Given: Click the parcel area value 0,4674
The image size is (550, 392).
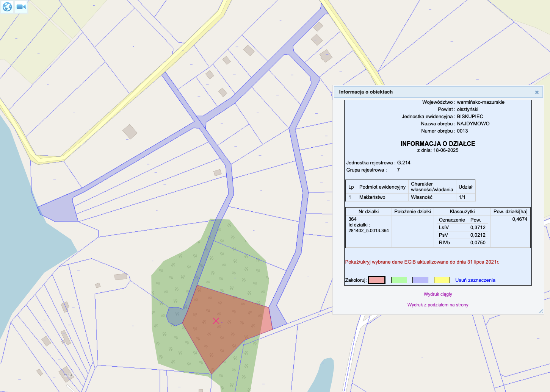Looking at the screenshot, I should point(520,219).
